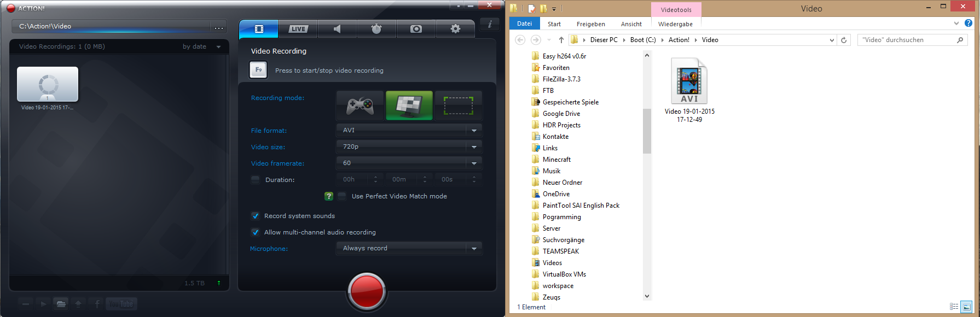Start recording with the red record button
Image resolution: width=980 pixels, height=317 pixels.
(x=367, y=292)
